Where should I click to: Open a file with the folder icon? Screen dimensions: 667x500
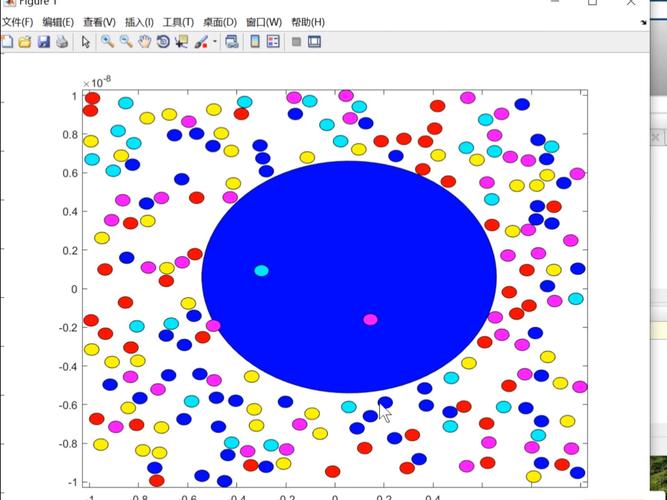coord(25,42)
